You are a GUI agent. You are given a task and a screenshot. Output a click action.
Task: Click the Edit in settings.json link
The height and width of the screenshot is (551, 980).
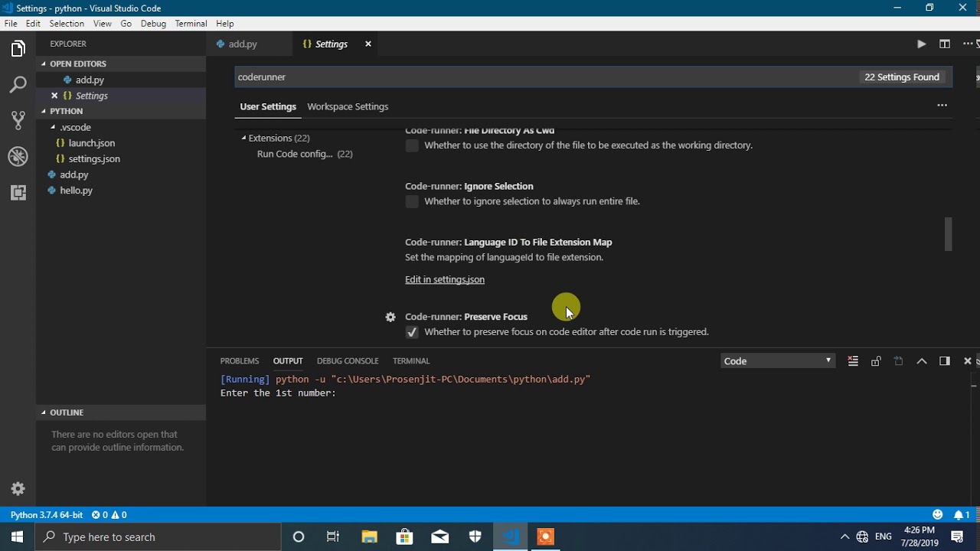[445, 280]
